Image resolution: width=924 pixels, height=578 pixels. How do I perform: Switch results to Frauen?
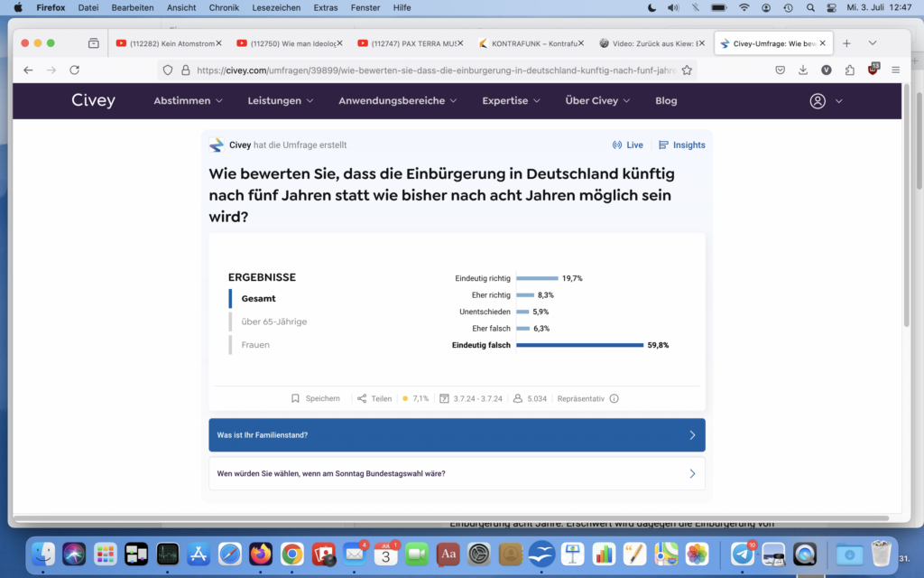pos(255,345)
